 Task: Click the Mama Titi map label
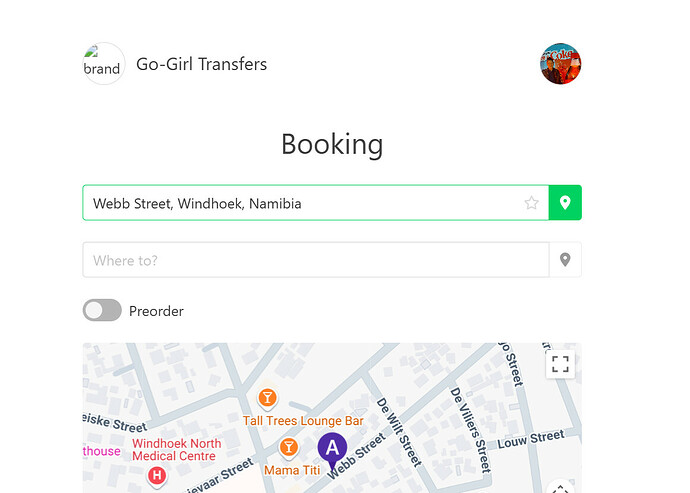[292, 471]
